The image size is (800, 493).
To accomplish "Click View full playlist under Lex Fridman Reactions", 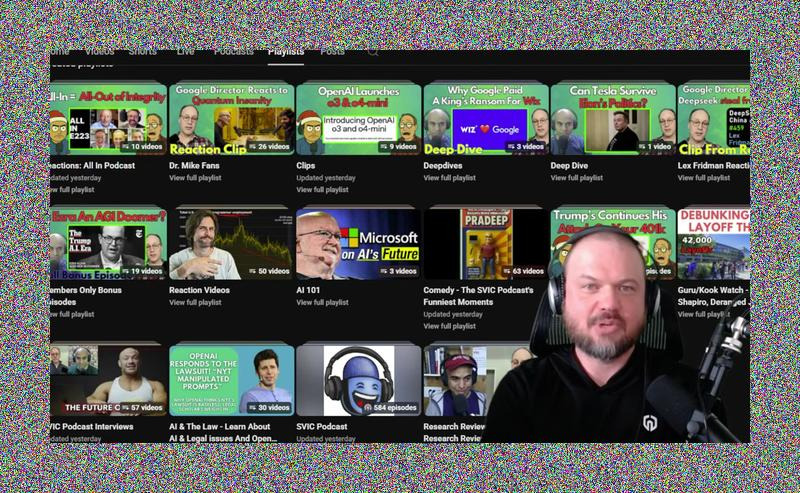I will (704, 178).
